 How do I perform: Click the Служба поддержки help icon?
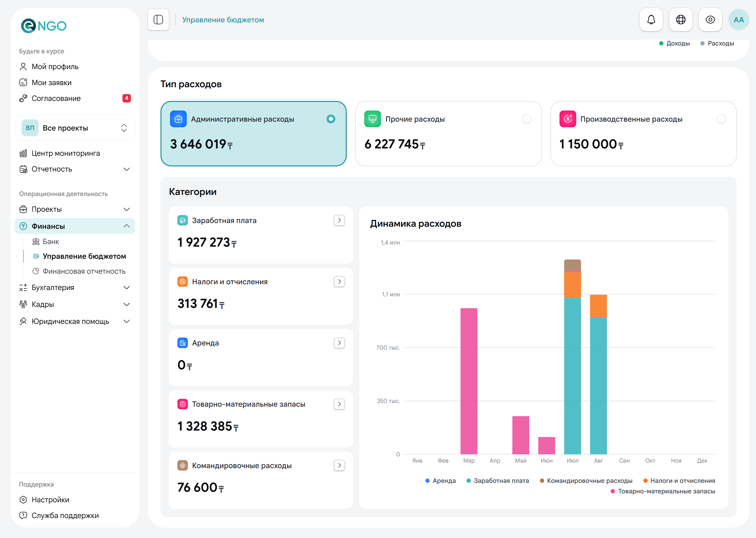(23, 515)
